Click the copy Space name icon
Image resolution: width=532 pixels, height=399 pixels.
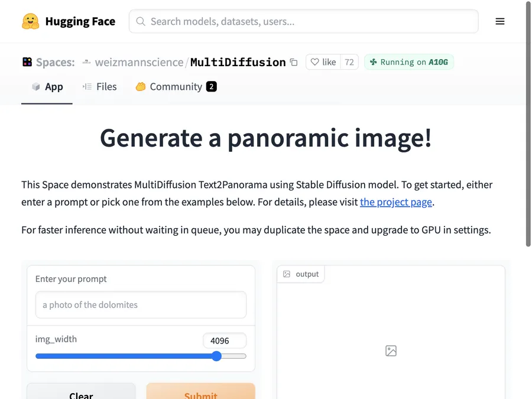[294, 62]
